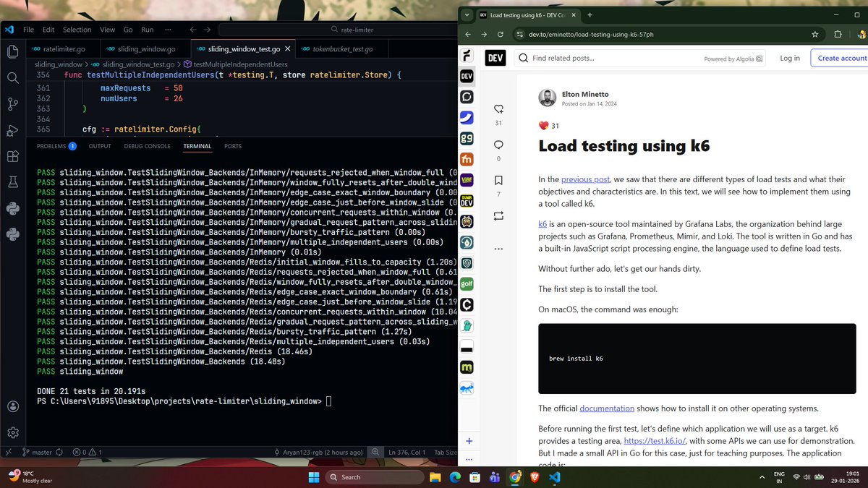Click the plus icon in DEV sidebar
Image resolution: width=868 pixels, height=488 pixels.
tap(469, 440)
